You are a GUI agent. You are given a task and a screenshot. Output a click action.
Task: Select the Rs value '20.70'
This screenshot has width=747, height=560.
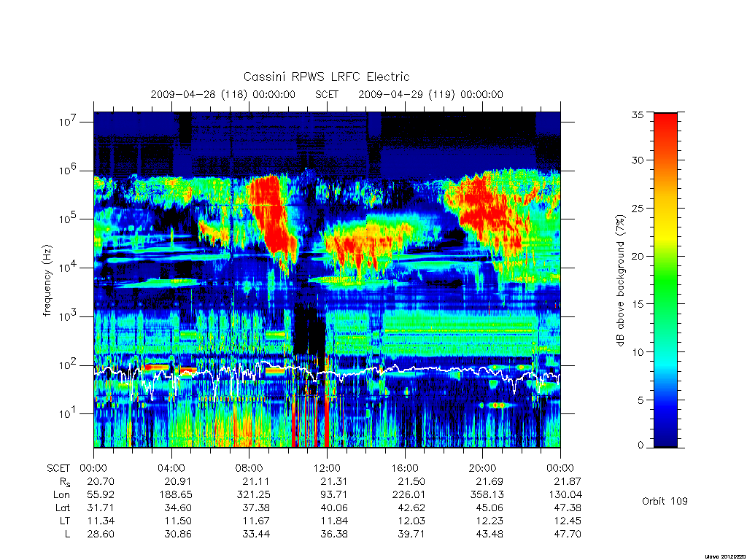click(101, 481)
